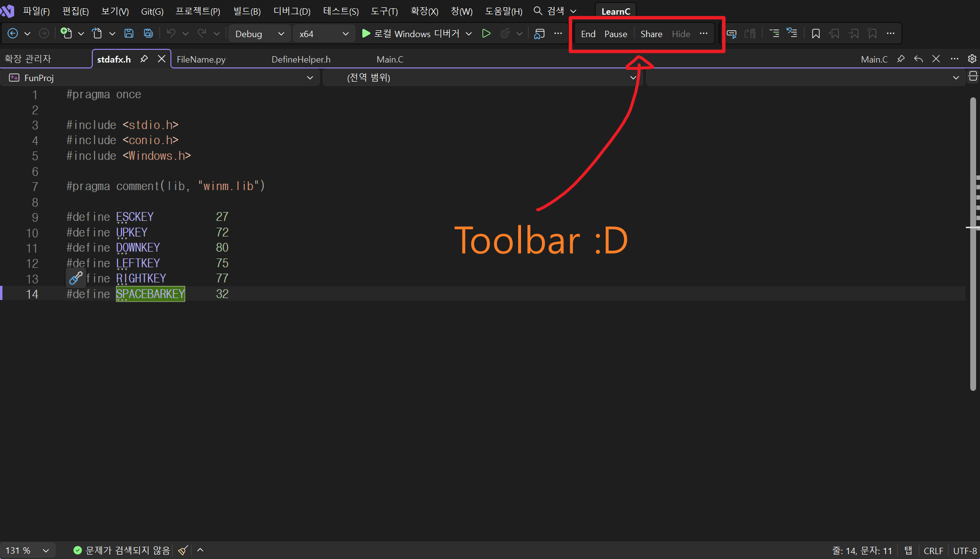Open the Navigate Backward history dropdown

[x=27, y=34]
